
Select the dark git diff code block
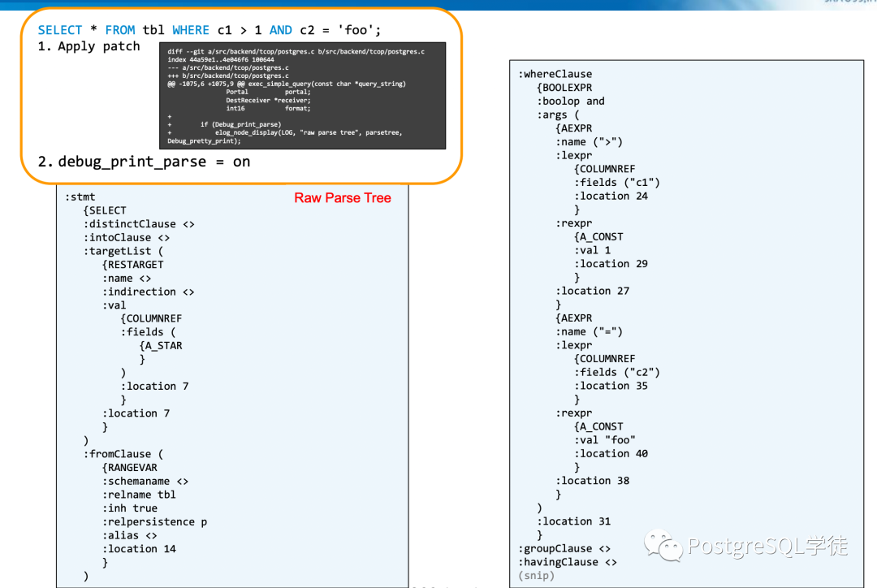[x=303, y=96]
